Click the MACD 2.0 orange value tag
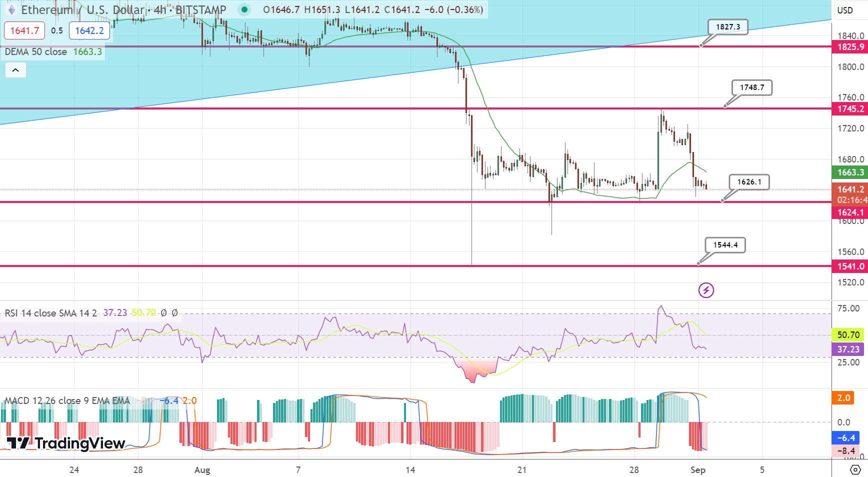868x477 pixels. 843,398
